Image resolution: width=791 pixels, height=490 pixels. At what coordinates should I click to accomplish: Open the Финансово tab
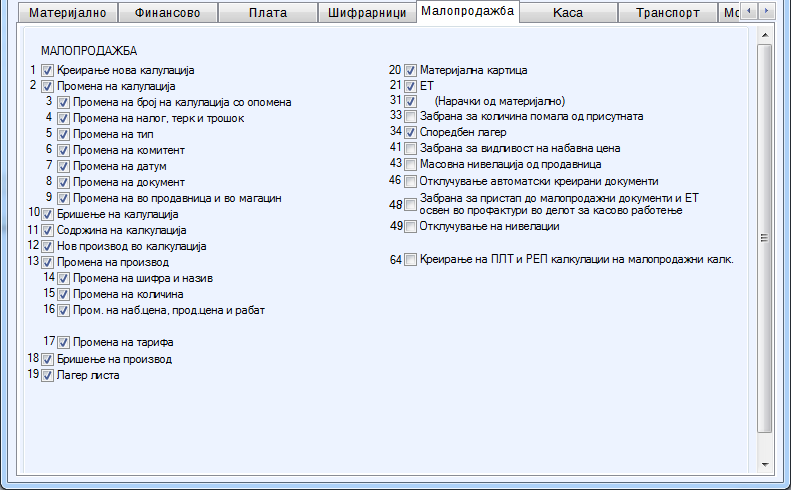[x=167, y=13]
